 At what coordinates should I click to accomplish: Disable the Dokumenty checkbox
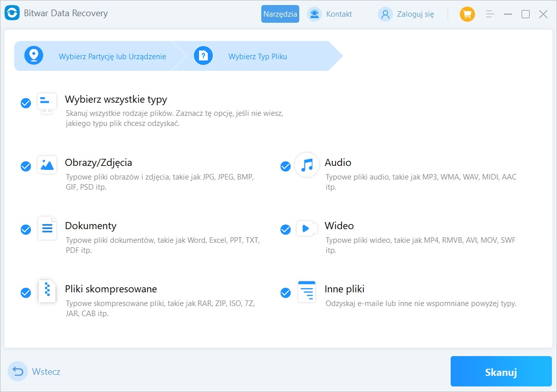pos(26,230)
